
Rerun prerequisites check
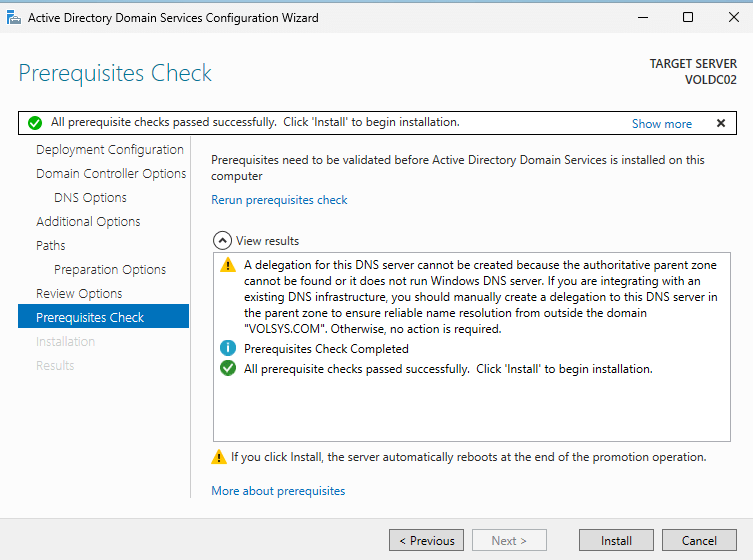tap(279, 200)
